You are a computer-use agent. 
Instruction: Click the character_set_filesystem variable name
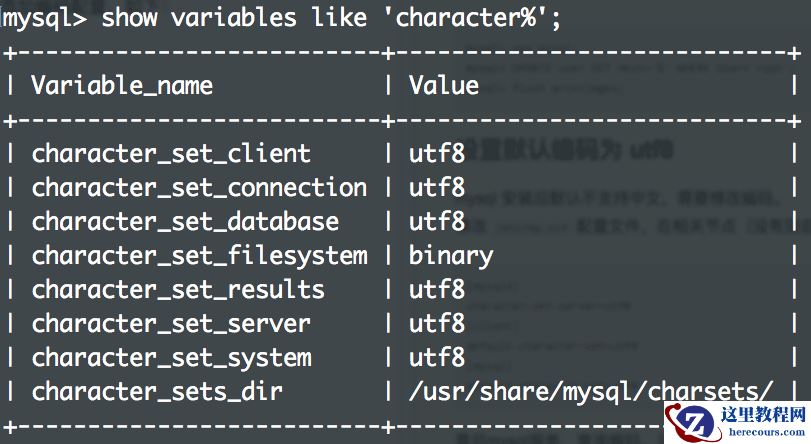tap(199, 255)
